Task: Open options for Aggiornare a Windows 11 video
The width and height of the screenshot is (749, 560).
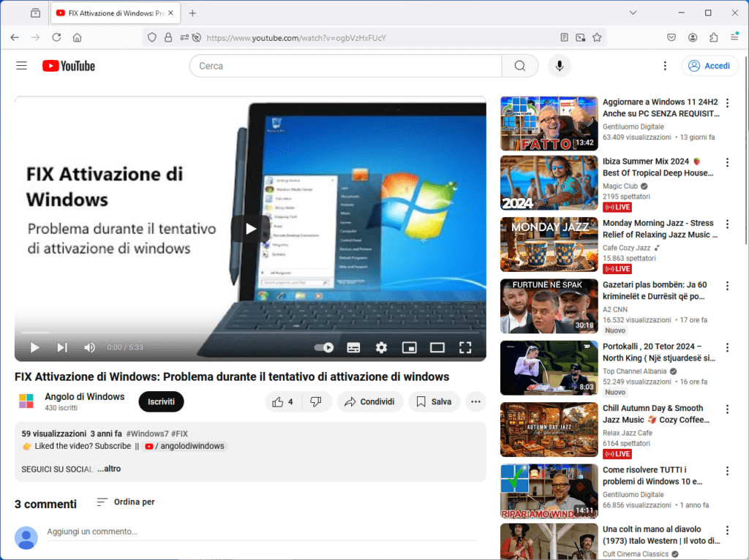Action: [x=727, y=102]
